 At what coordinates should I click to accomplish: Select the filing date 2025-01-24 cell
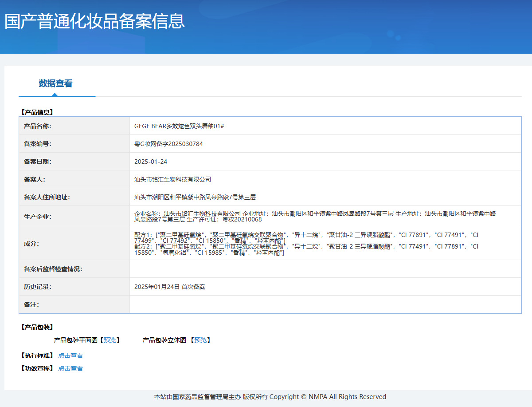click(151, 162)
